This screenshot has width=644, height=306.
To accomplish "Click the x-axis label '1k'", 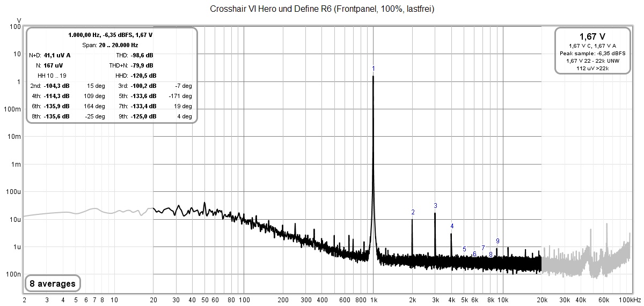I will pos(373,300).
